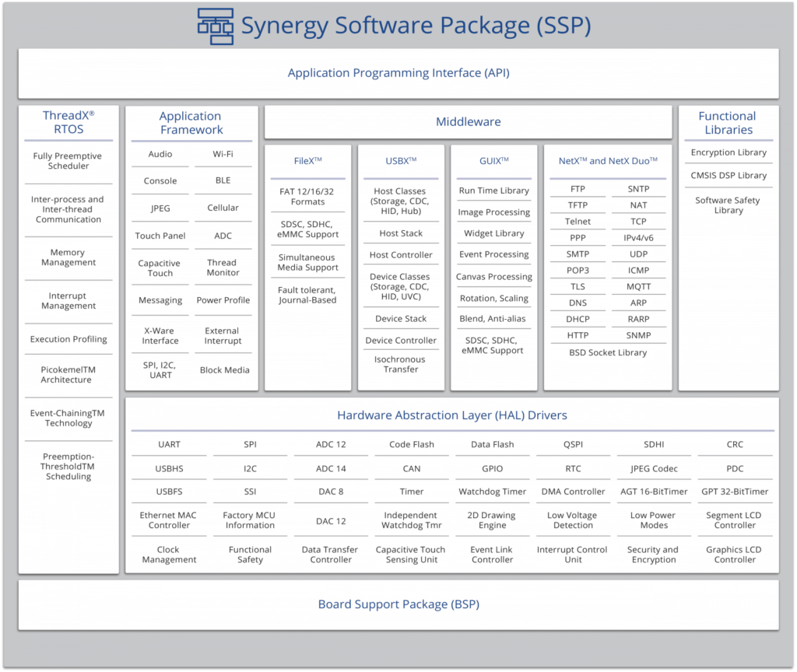Select the ThreadX RTOS panel title
The image size is (797, 672).
68,124
